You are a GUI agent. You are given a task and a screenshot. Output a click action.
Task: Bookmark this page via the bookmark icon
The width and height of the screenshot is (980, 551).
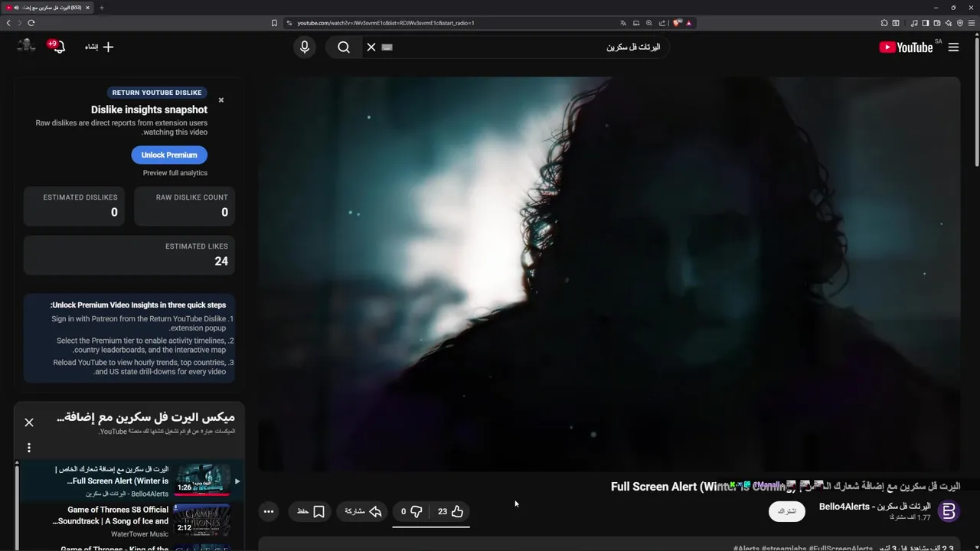coord(274,23)
